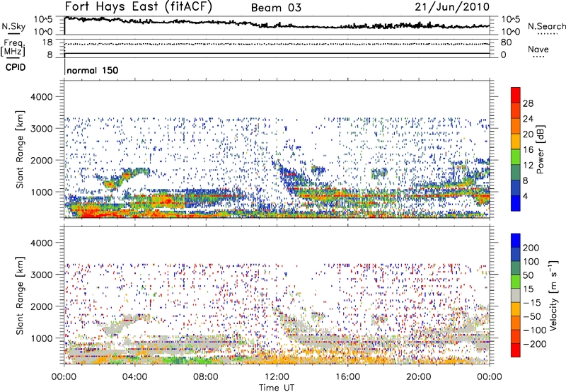Click the 'N.Search' legend label

(x=546, y=26)
